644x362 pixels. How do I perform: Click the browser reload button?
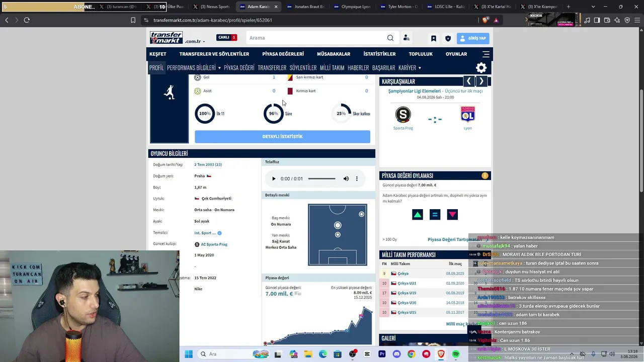click(x=27, y=20)
